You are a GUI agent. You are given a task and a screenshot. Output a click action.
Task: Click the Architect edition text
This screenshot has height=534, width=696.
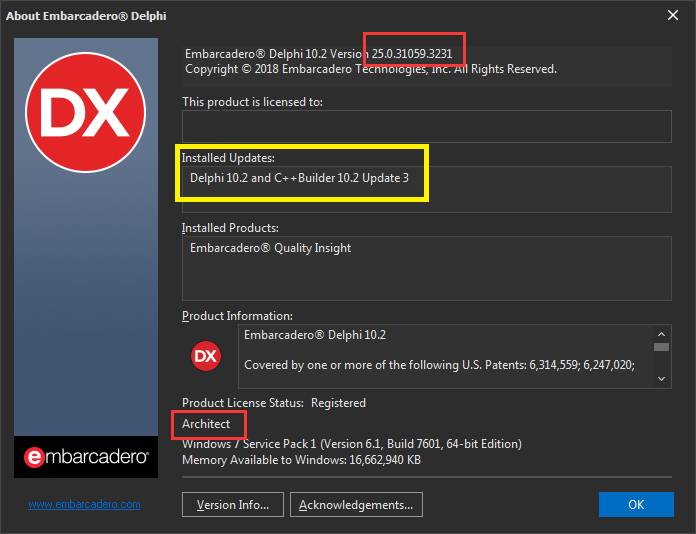tap(206, 424)
